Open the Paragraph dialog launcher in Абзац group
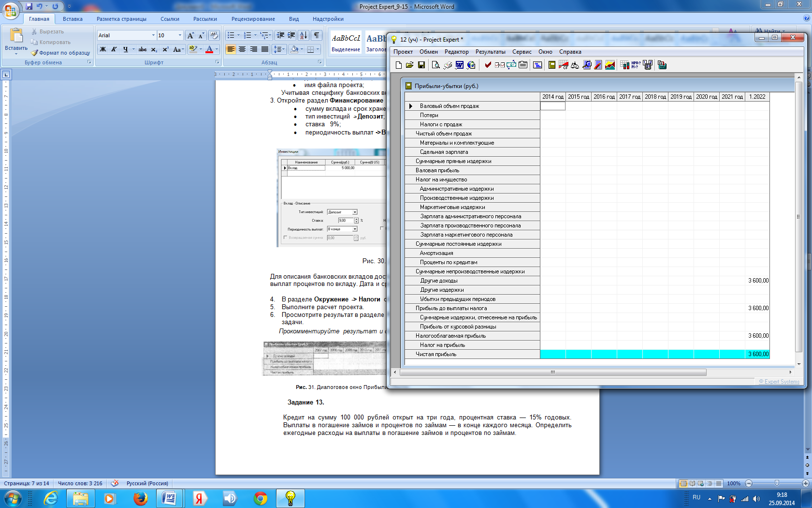 click(319, 62)
